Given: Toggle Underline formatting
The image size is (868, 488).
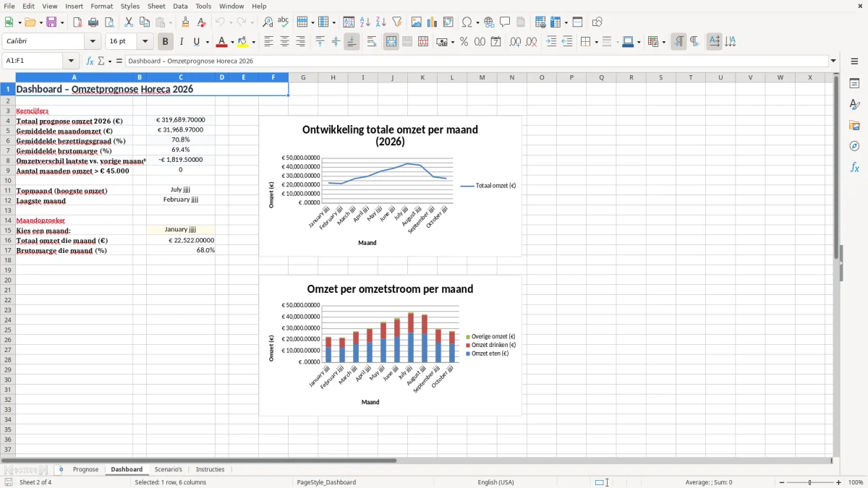Looking at the screenshot, I should 197,42.
